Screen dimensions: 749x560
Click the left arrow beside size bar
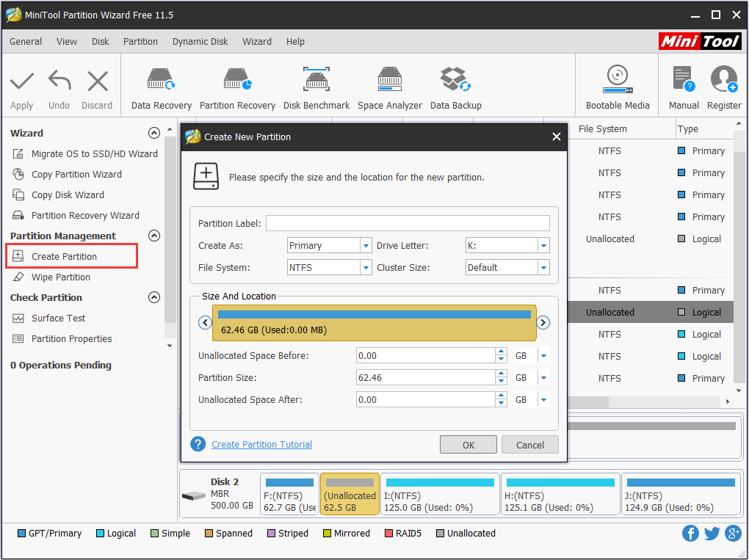pos(205,323)
